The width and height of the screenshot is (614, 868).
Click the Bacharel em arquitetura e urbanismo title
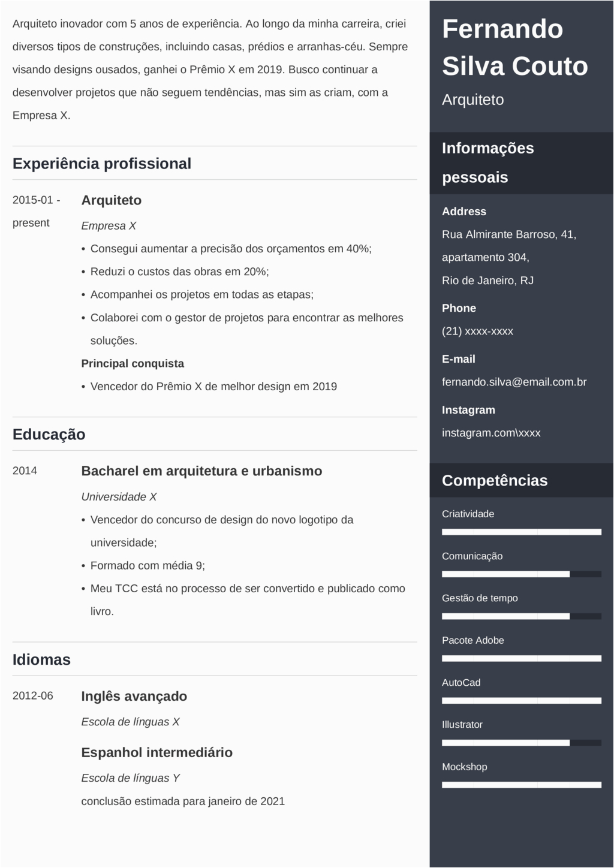[201, 471]
